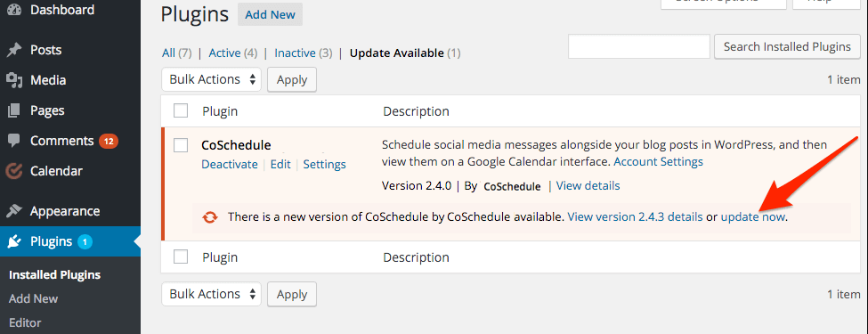Click the Version 2.4.0 text
Viewport: 868px width, 334px height.
[418, 185]
